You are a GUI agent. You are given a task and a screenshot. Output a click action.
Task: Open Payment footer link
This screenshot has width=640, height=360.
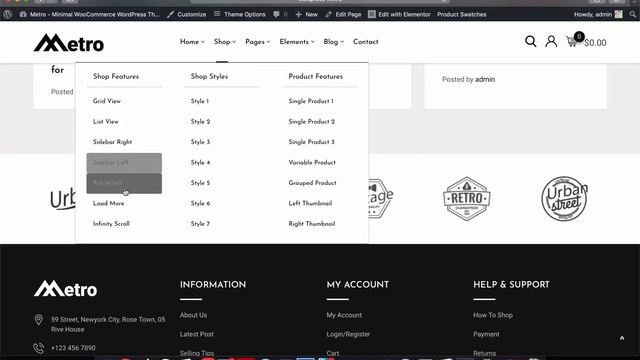tap(486, 334)
